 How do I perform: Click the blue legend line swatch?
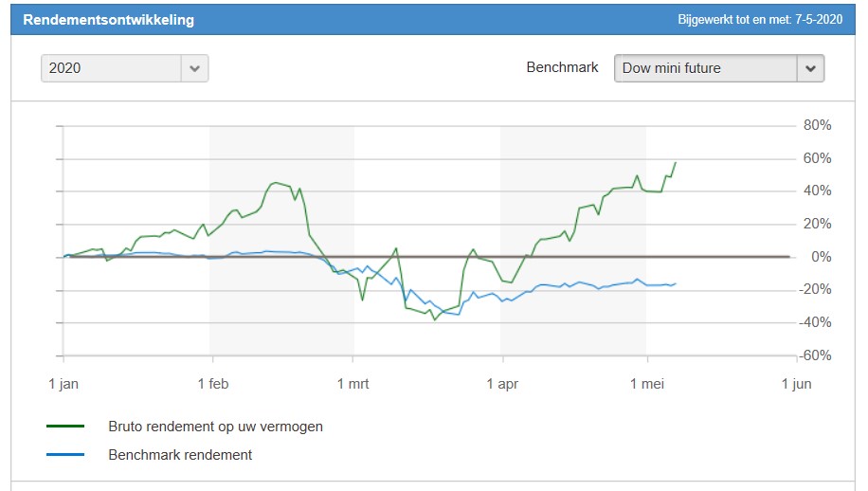click(65, 455)
